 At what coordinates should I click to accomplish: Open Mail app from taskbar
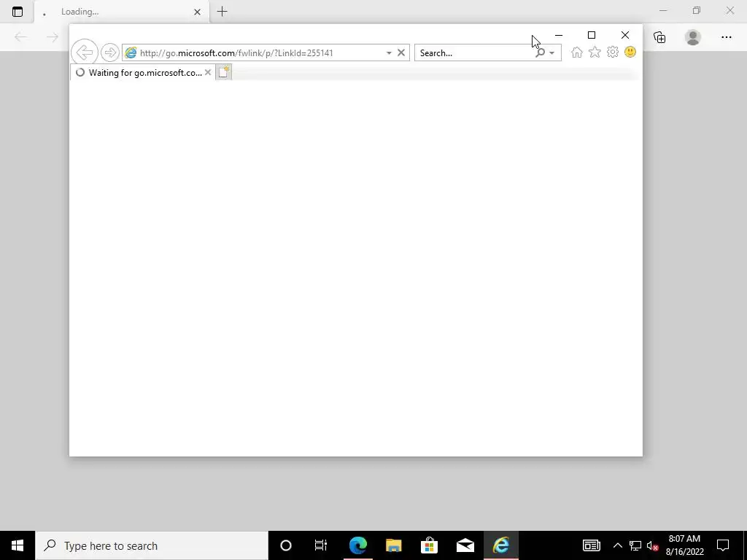click(x=465, y=545)
